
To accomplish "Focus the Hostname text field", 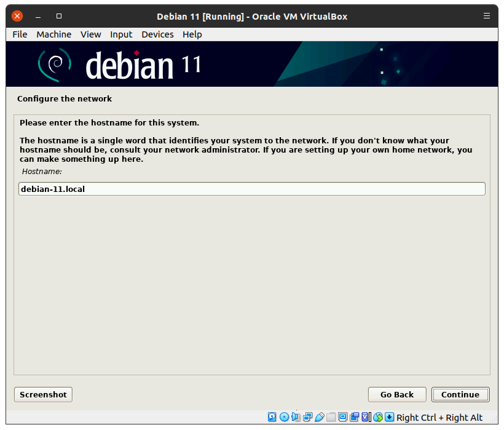I will pos(252,189).
